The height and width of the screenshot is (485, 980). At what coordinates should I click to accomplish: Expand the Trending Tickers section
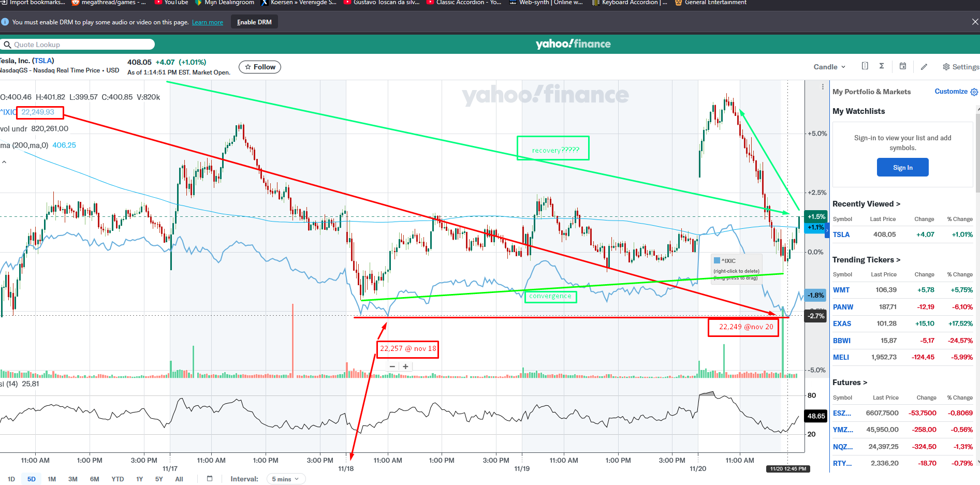click(x=866, y=260)
